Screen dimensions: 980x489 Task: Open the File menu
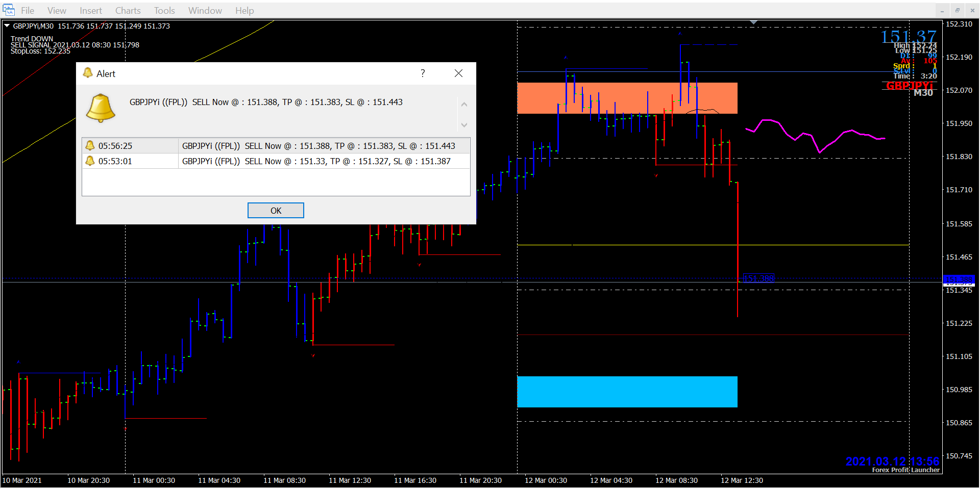tap(28, 11)
